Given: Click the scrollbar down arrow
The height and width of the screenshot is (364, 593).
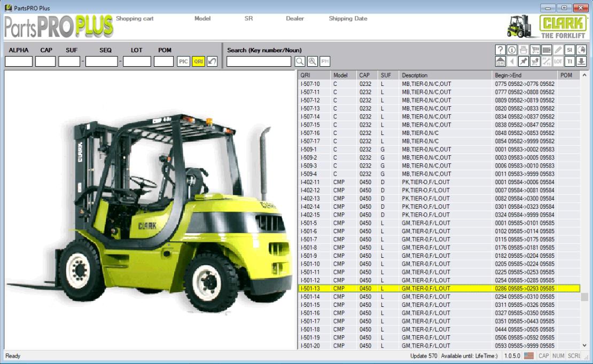Looking at the screenshot, I should point(584,345).
